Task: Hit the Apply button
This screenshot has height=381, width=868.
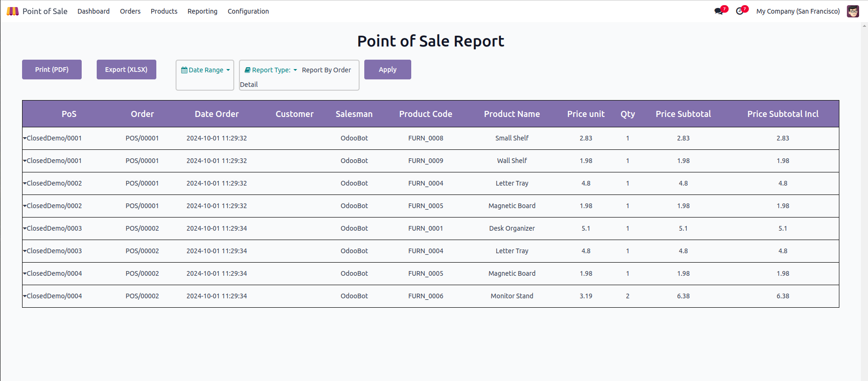Action: coord(387,70)
